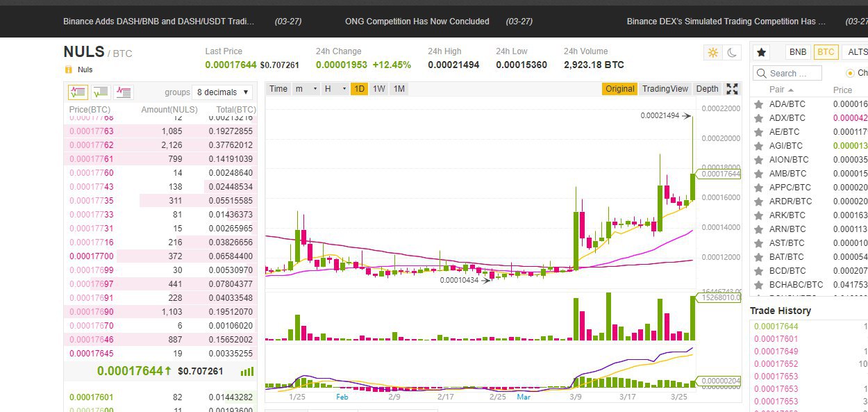
Task: Open DASH/BNB trading pairs announcement
Action: pos(159,22)
